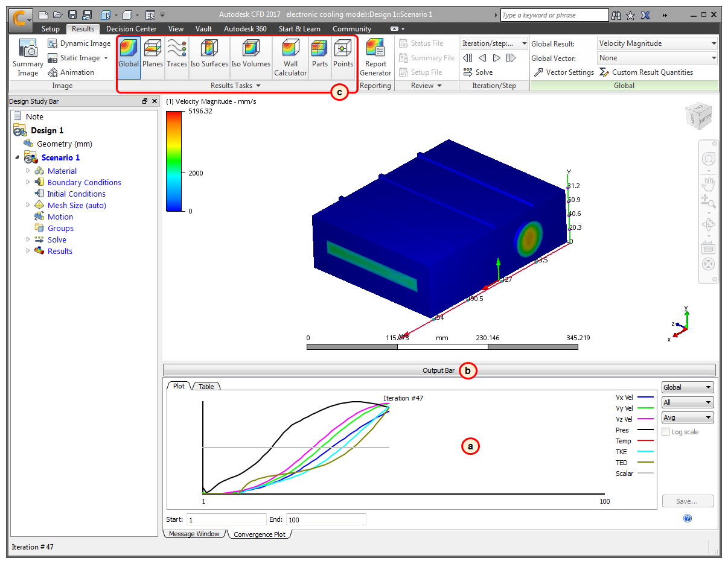
Task: Select the Summary Image tool
Action: click(28, 58)
